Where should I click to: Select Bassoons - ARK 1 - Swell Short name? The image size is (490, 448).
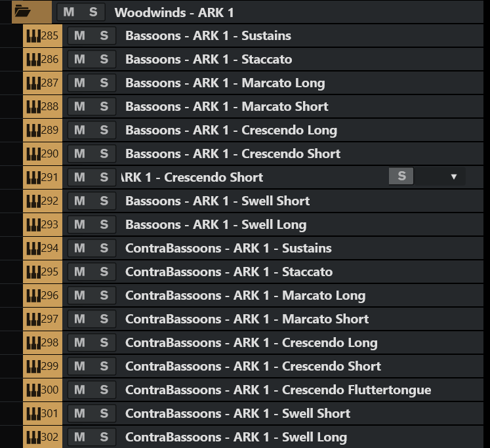[218, 201]
